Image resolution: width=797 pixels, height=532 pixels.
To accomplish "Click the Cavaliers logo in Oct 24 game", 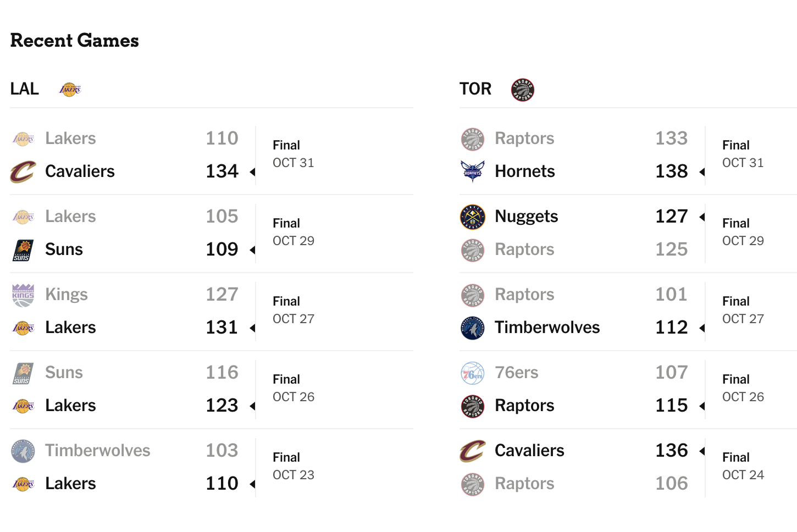I will (473, 451).
